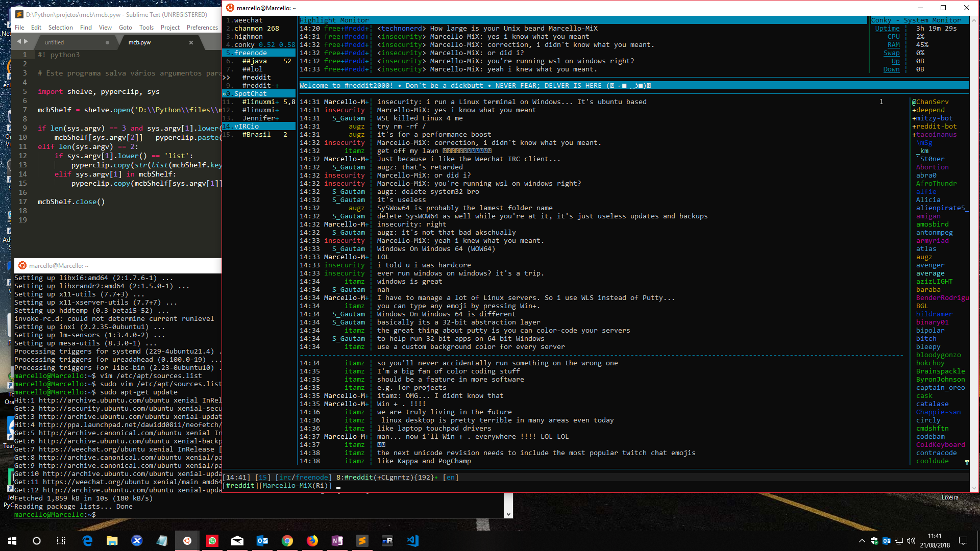Click the Outlook system tray icon
980x551 pixels.
pyautogui.click(x=887, y=541)
